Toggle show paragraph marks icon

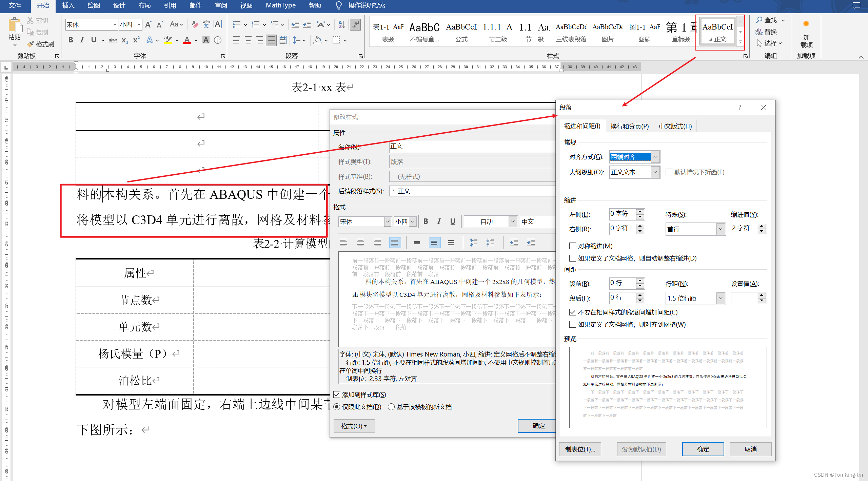[355, 24]
